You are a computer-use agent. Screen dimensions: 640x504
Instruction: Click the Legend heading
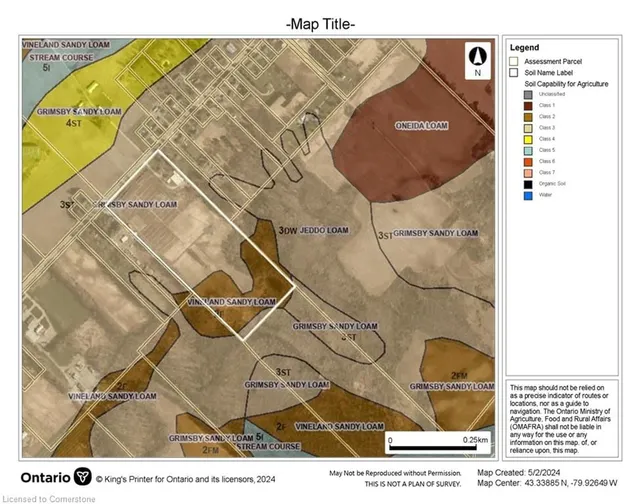tap(523, 47)
